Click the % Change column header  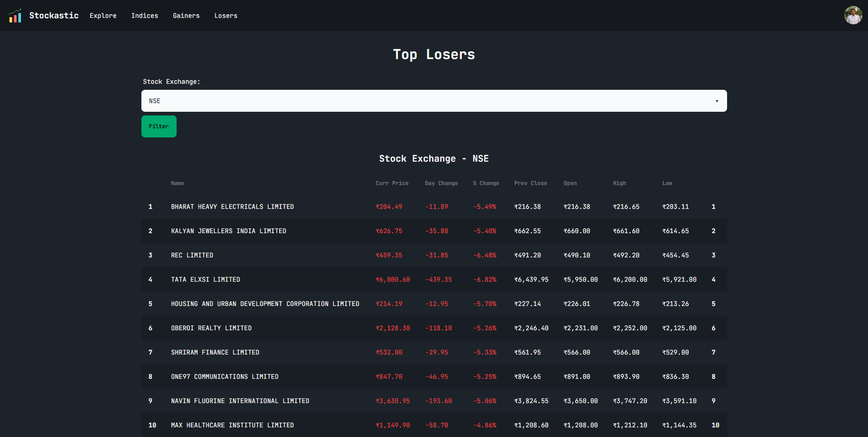[x=486, y=183]
